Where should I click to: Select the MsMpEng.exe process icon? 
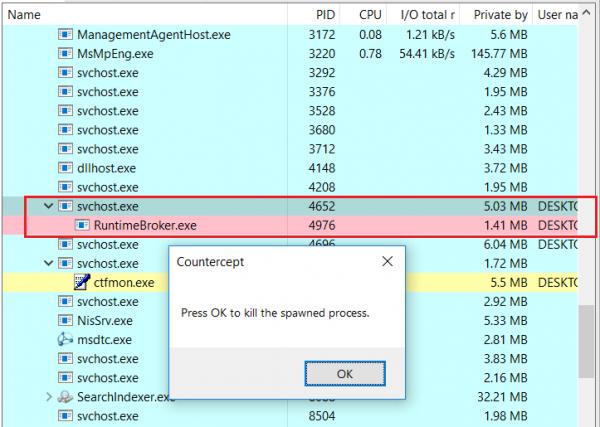[x=66, y=53]
